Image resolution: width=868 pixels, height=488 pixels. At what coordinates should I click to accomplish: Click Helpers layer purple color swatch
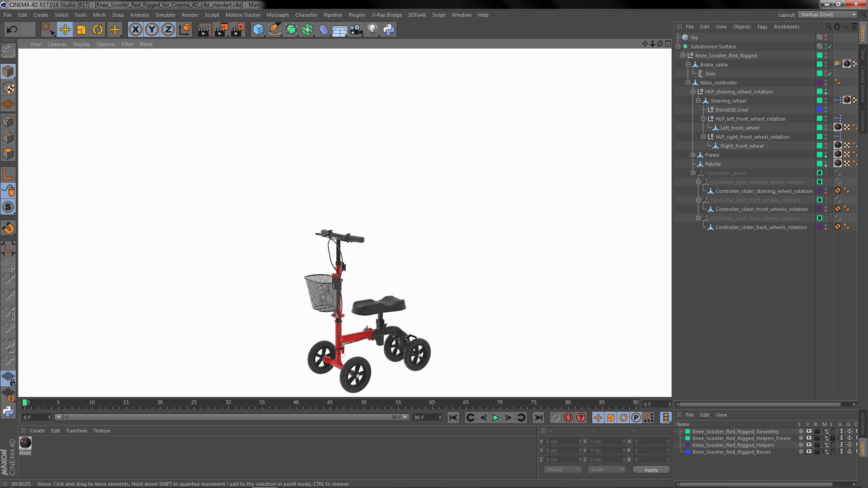coord(688,445)
